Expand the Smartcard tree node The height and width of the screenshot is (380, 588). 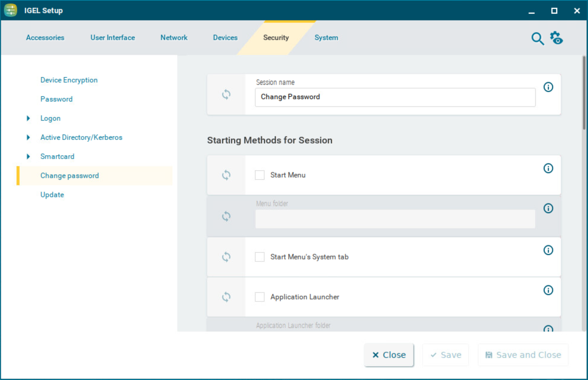tap(28, 157)
